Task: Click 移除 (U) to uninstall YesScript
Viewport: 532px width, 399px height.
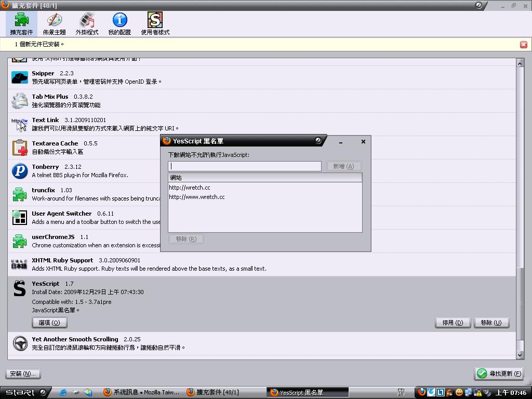Action: coord(491,323)
